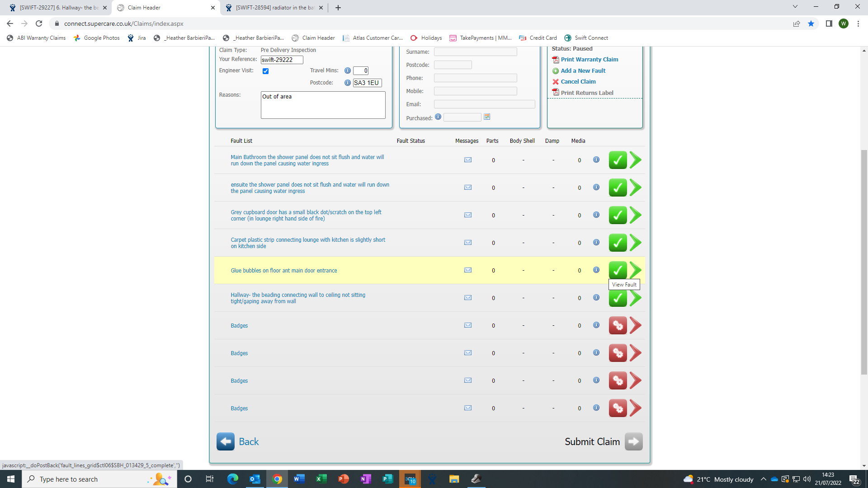Open messages envelope for Glue bubbles fault

[468, 270]
